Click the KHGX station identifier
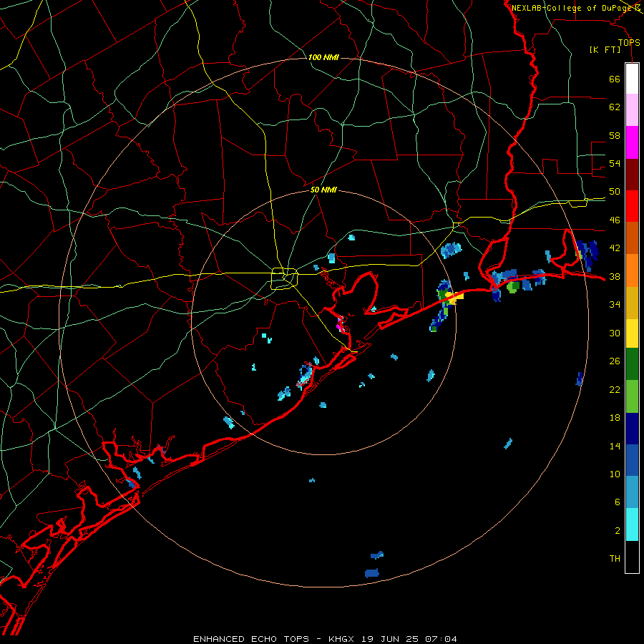 (x=341, y=639)
